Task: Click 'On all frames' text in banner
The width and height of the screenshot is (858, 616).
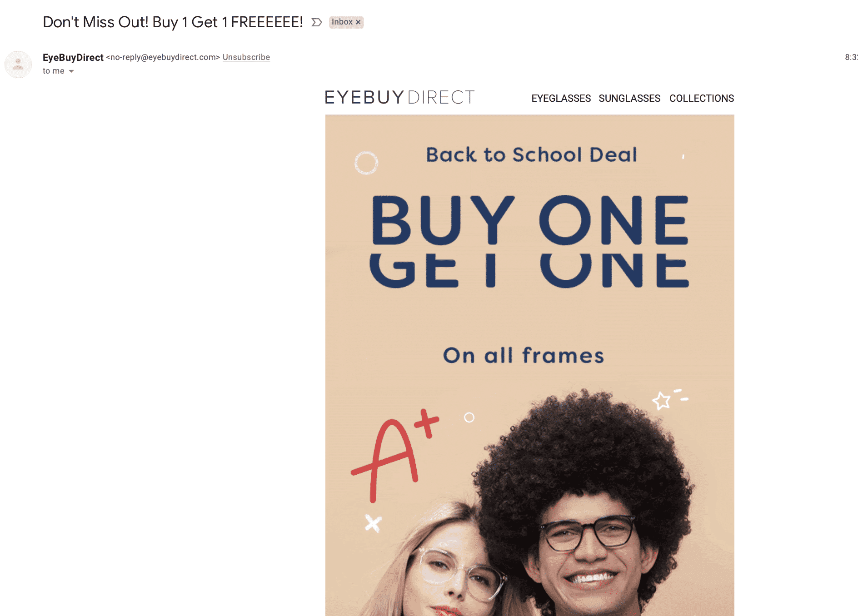Action: tap(524, 355)
